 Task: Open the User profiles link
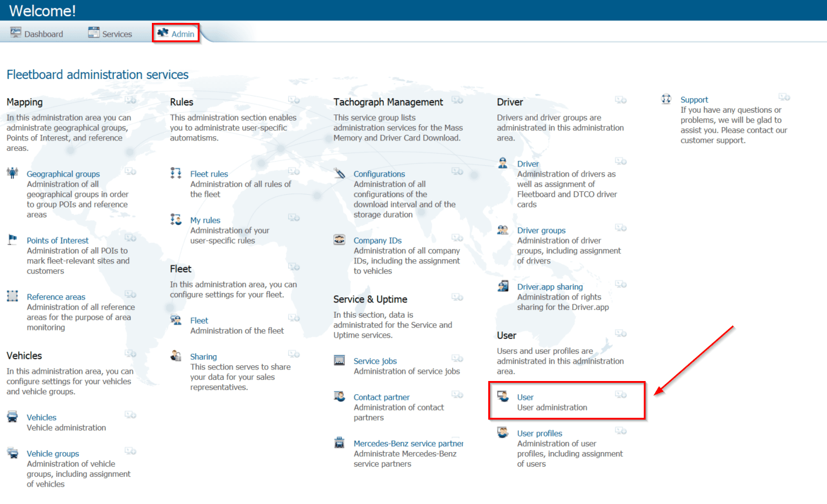click(x=539, y=433)
